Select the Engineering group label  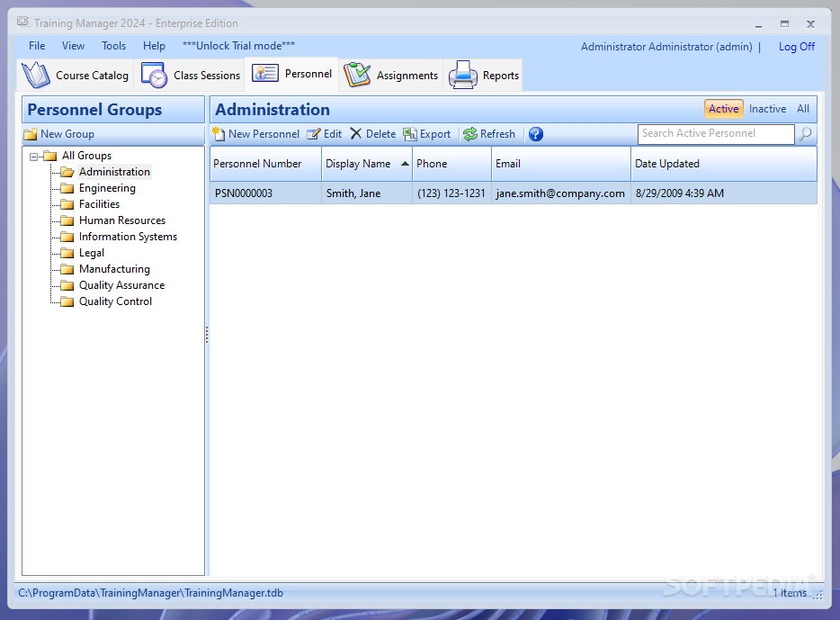click(x=107, y=188)
